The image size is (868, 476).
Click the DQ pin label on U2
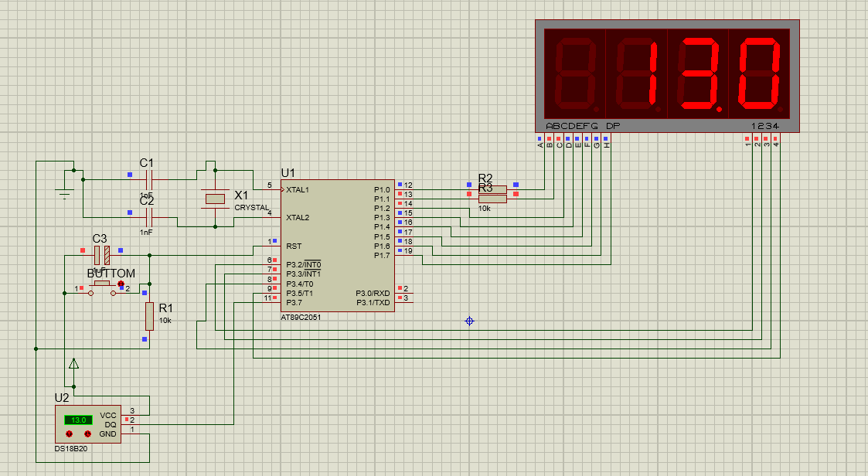pyautogui.click(x=111, y=424)
